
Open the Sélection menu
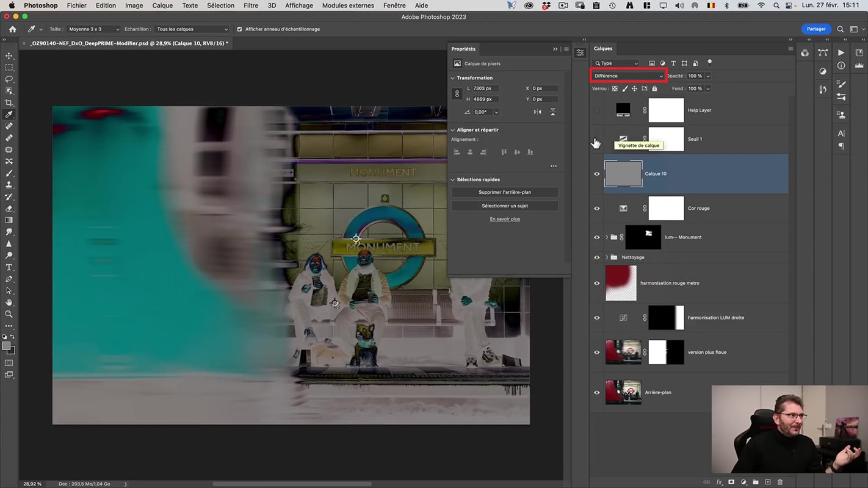pos(220,5)
